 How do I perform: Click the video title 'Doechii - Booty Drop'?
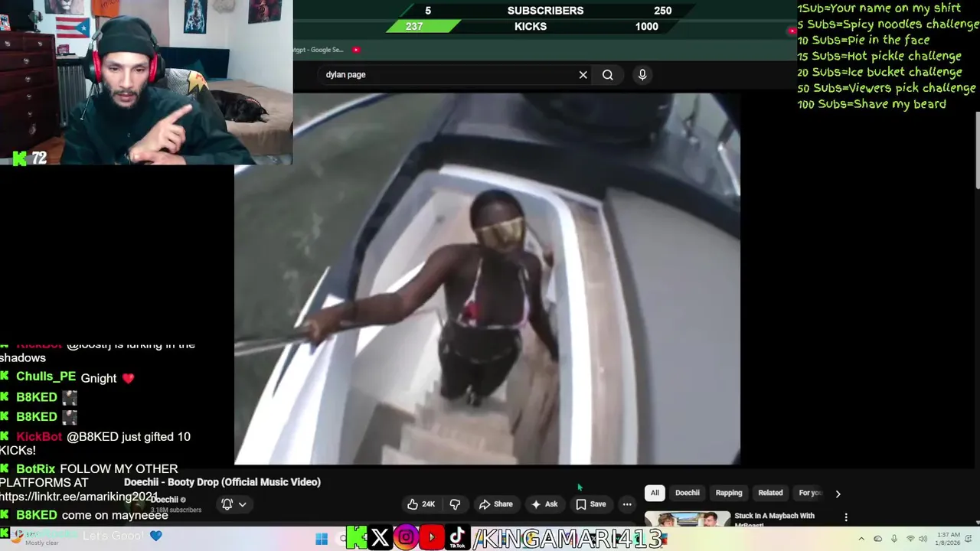tap(222, 482)
